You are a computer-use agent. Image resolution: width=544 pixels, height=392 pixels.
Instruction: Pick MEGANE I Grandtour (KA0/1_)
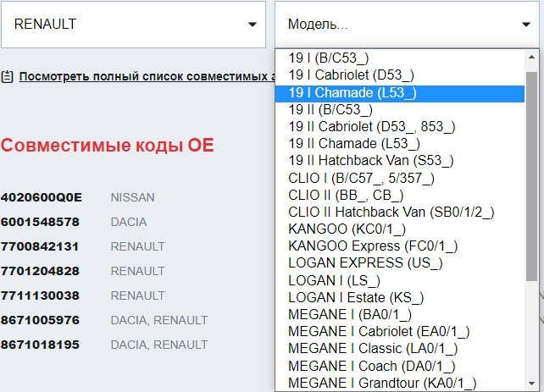pyautogui.click(x=381, y=383)
